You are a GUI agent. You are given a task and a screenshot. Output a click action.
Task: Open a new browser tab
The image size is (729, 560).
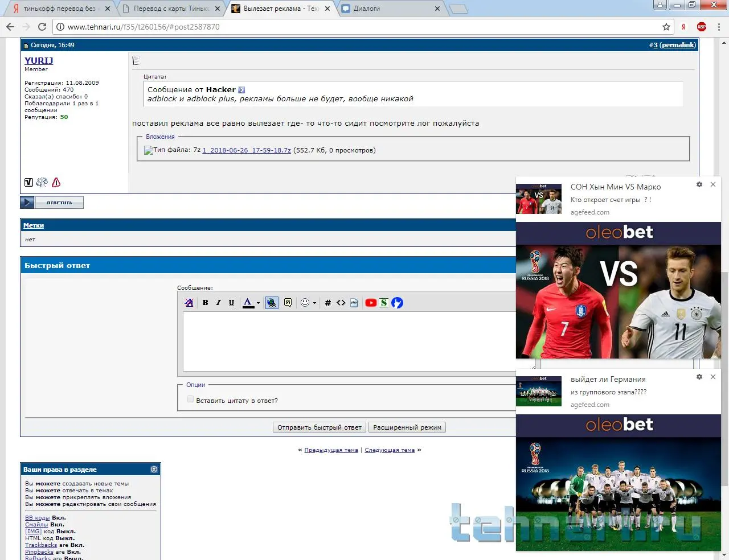click(458, 9)
